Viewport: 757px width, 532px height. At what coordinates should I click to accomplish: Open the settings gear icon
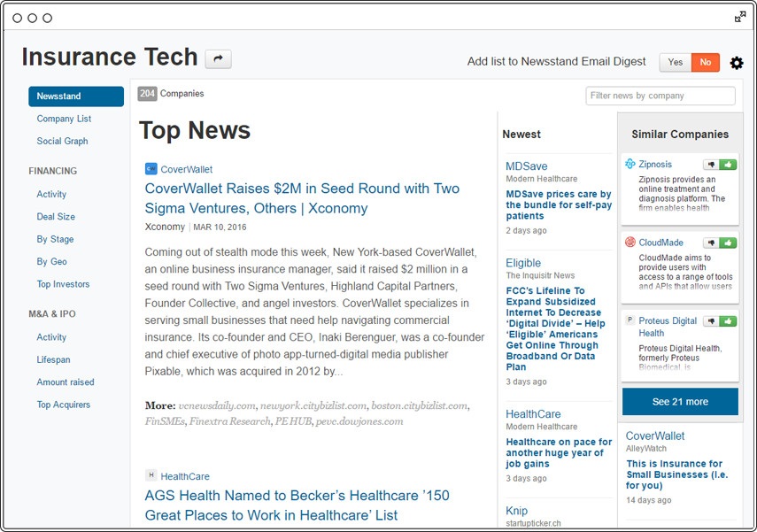point(737,63)
